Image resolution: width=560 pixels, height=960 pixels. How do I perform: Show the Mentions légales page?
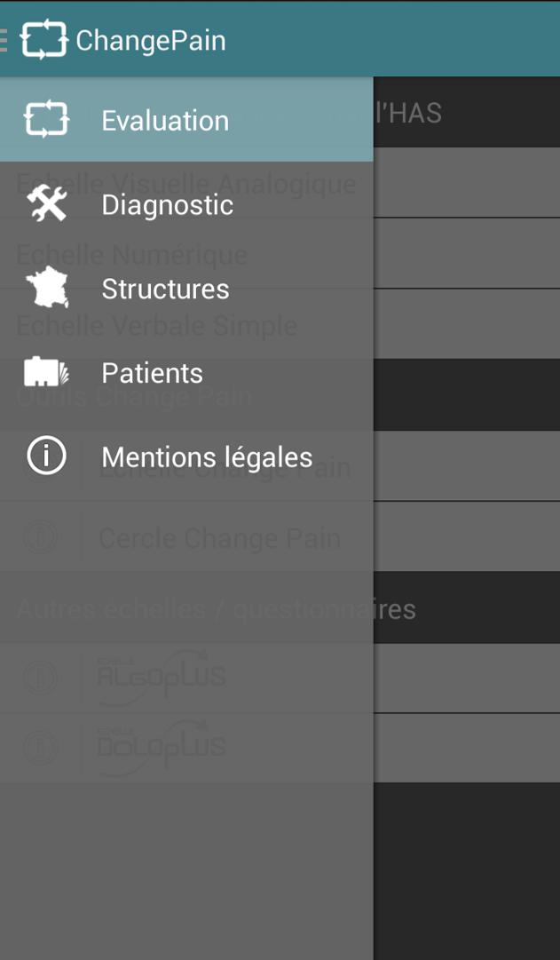(x=207, y=457)
